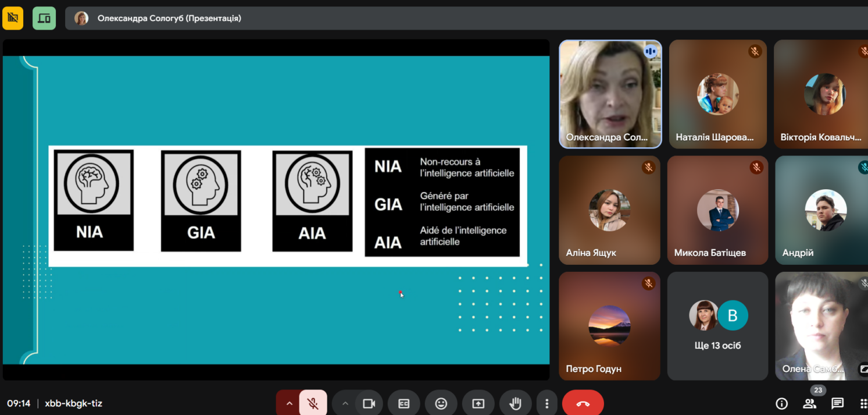Image resolution: width=868 pixels, height=415 pixels.
Task: Open the chat messages panel
Action: coord(837,403)
